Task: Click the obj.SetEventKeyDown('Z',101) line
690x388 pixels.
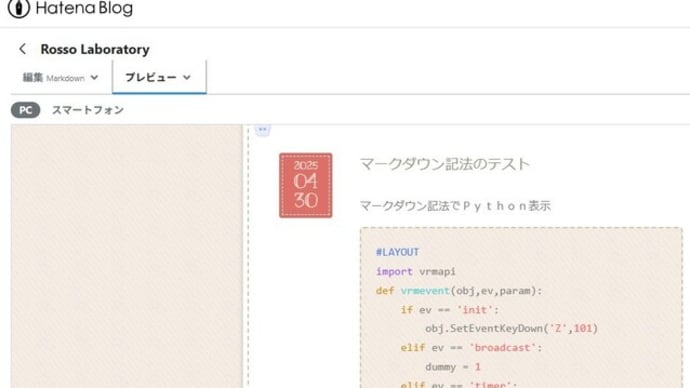Action: (511, 329)
